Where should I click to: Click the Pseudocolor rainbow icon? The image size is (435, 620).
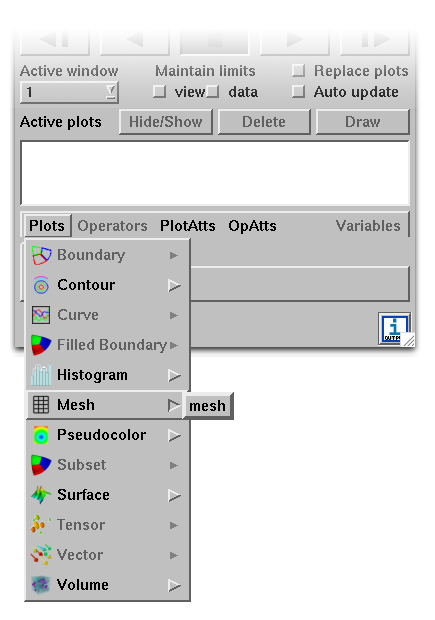coord(41,435)
